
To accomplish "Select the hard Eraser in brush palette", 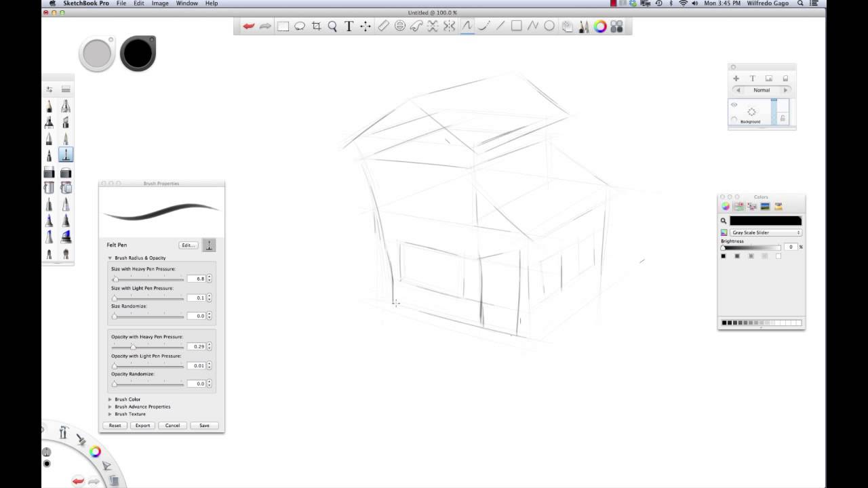I will pos(49,172).
